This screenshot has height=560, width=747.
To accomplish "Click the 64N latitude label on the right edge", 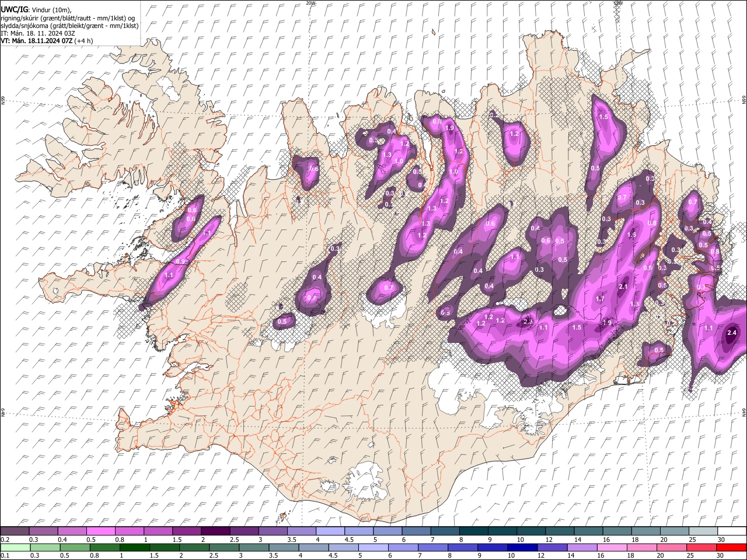I will coord(744,412).
